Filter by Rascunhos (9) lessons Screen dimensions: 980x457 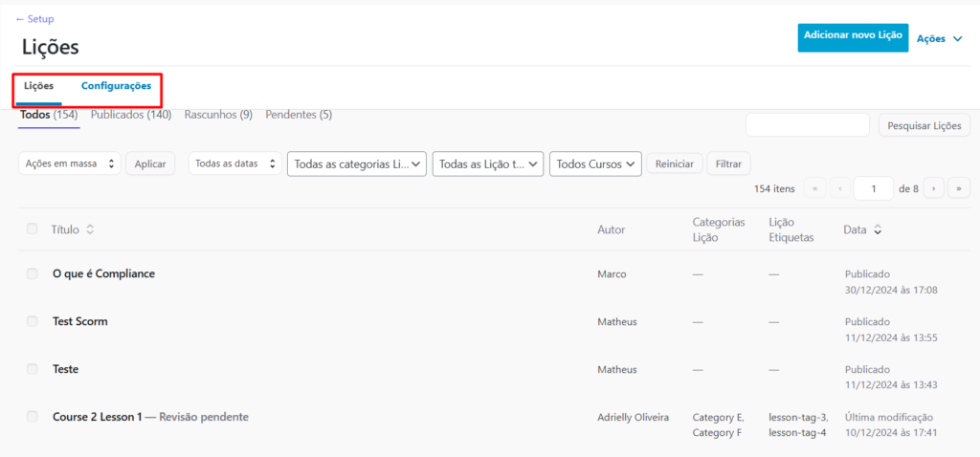coord(218,115)
